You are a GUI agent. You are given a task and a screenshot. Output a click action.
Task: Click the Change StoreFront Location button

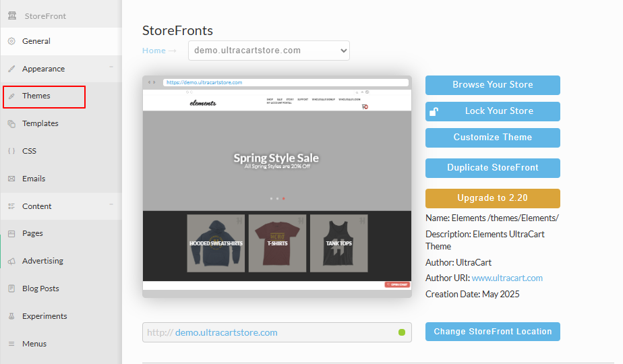click(493, 332)
